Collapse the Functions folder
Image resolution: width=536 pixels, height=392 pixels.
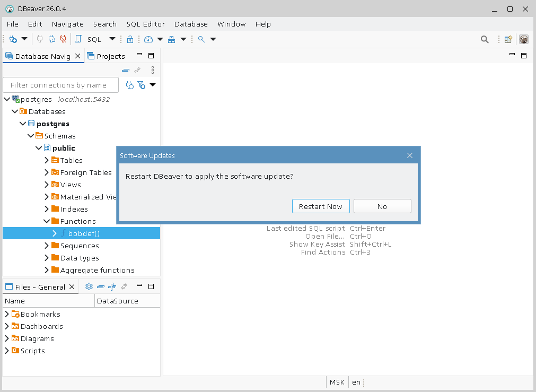coord(47,221)
